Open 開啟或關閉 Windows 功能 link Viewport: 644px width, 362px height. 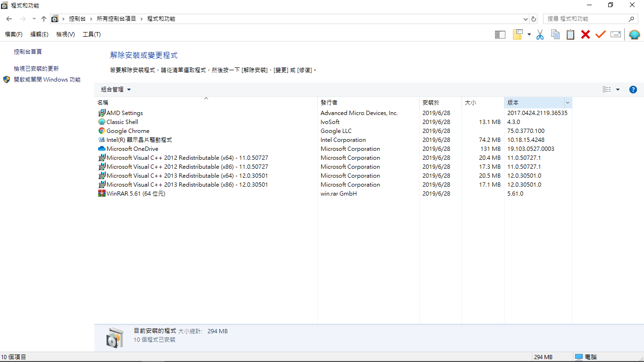pyautogui.click(x=47, y=80)
